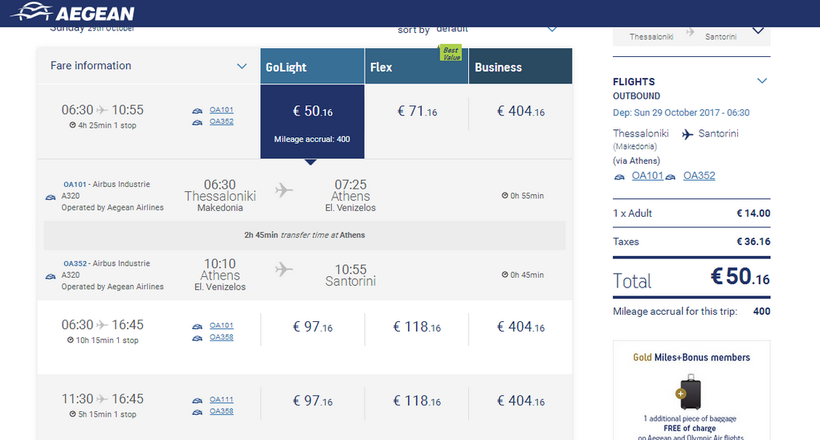820x440 pixels.
Task: Click the airplane icon in the sidebar route
Action: [688, 133]
